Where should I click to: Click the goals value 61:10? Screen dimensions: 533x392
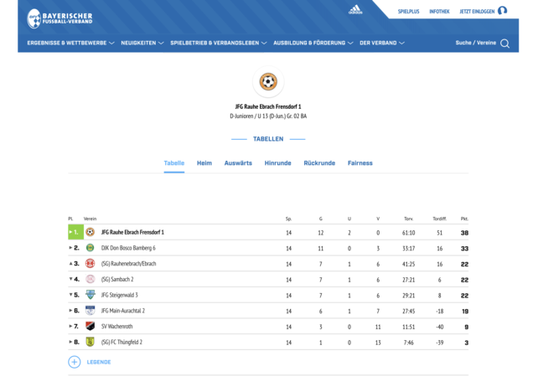(409, 233)
